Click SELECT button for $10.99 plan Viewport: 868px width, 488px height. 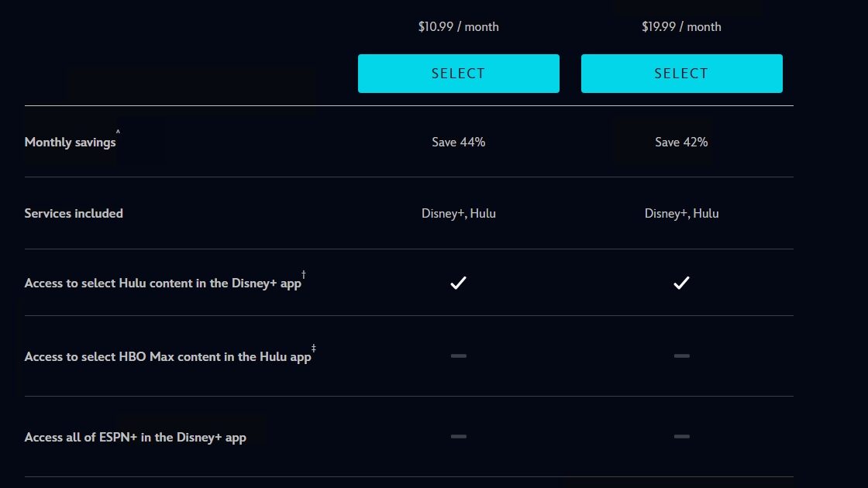pos(458,74)
